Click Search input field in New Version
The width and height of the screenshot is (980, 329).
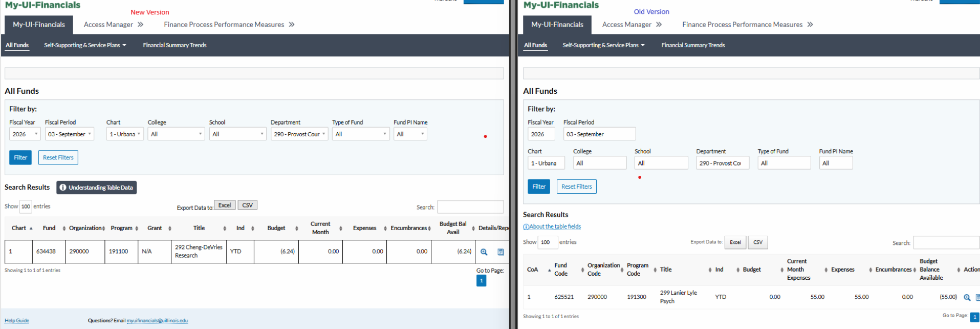pyautogui.click(x=470, y=207)
